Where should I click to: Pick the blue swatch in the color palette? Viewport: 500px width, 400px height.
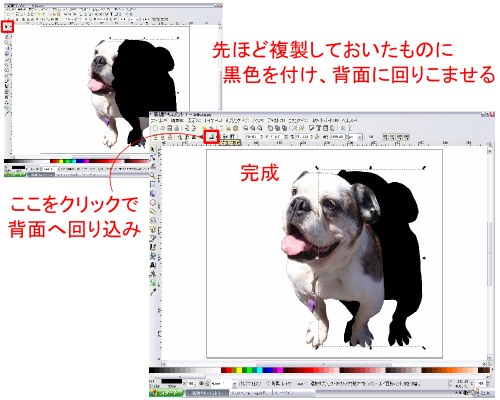tap(270, 370)
